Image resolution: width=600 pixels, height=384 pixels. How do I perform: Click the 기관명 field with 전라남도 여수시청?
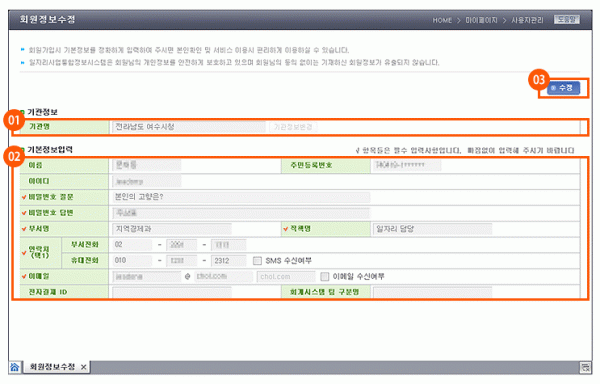coord(189,127)
